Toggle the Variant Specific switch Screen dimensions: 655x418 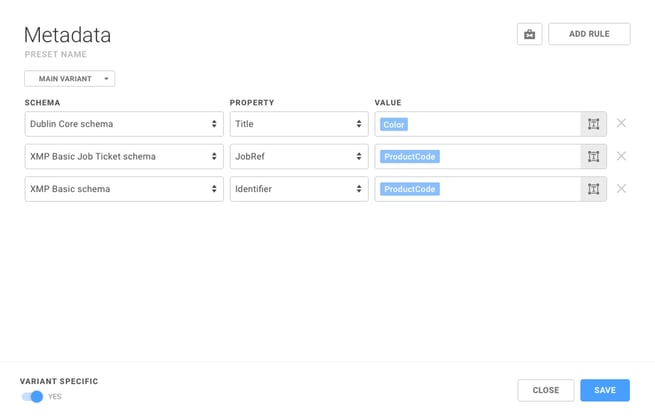click(33, 397)
